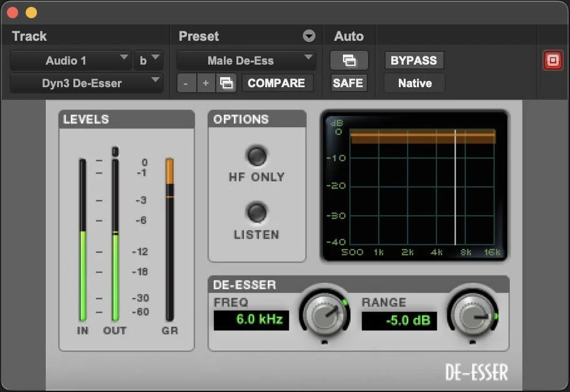Click the 6.0 kHz frequency field

[251, 320]
